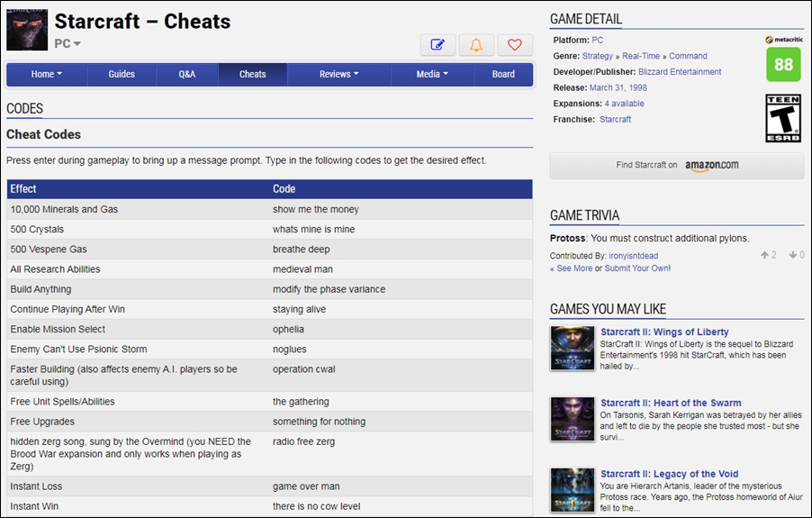Follow the Command genre link
Viewport: 812px width, 518px height.
click(x=688, y=56)
